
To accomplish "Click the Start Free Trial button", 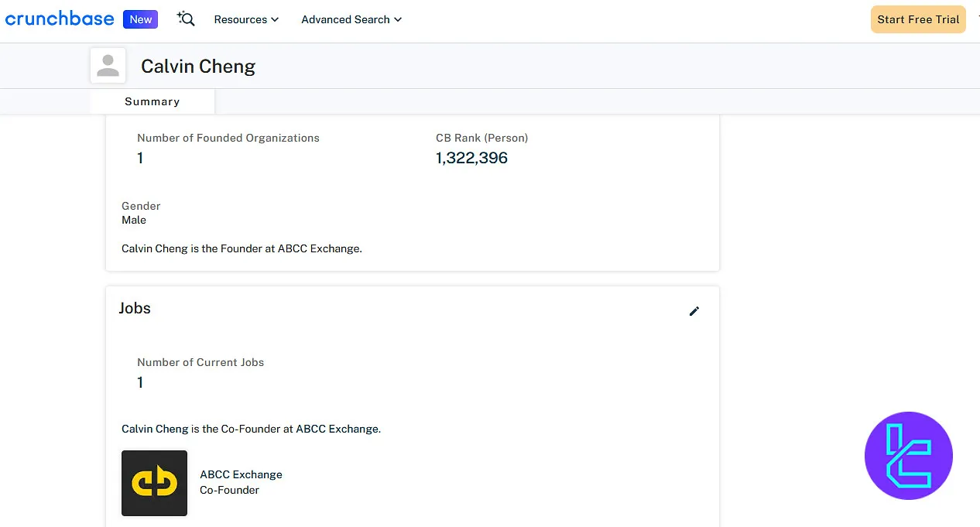I will tap(918, 19).
